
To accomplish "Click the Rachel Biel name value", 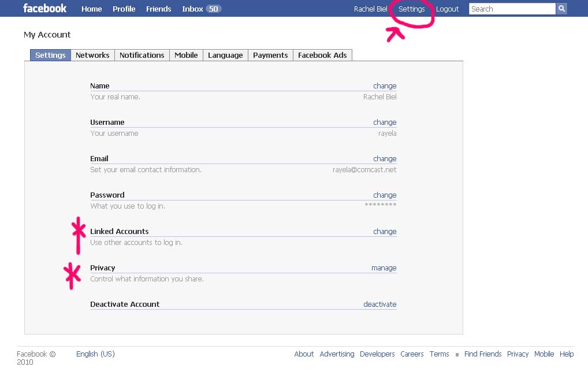I will tap(380, 96).
